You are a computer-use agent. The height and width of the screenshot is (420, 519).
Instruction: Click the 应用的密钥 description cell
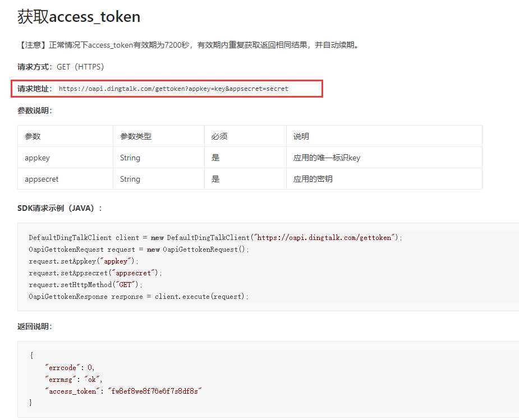click(x=384, y=179)
